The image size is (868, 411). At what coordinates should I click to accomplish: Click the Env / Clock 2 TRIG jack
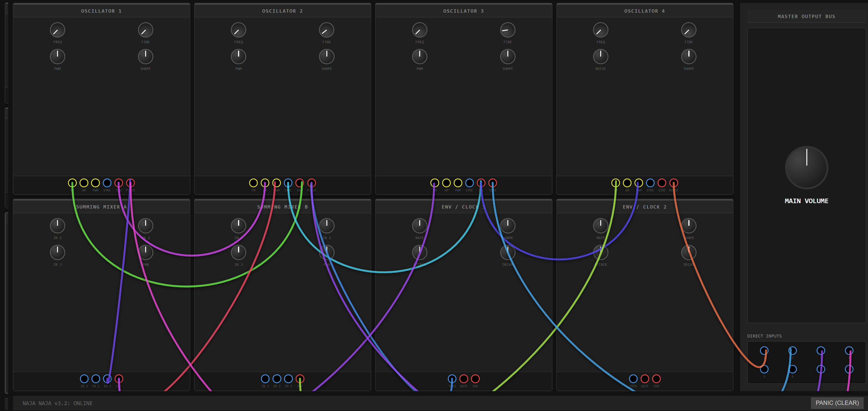click(x=634, y=379)
